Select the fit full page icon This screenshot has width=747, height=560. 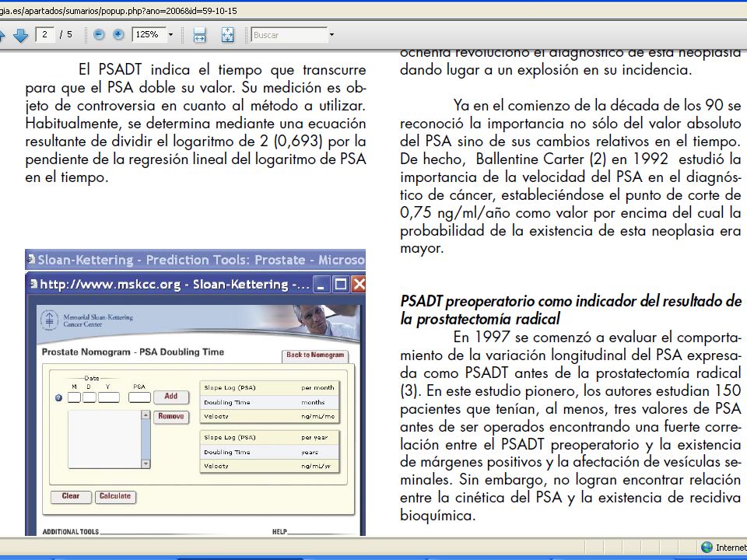[x=228, y=35]
